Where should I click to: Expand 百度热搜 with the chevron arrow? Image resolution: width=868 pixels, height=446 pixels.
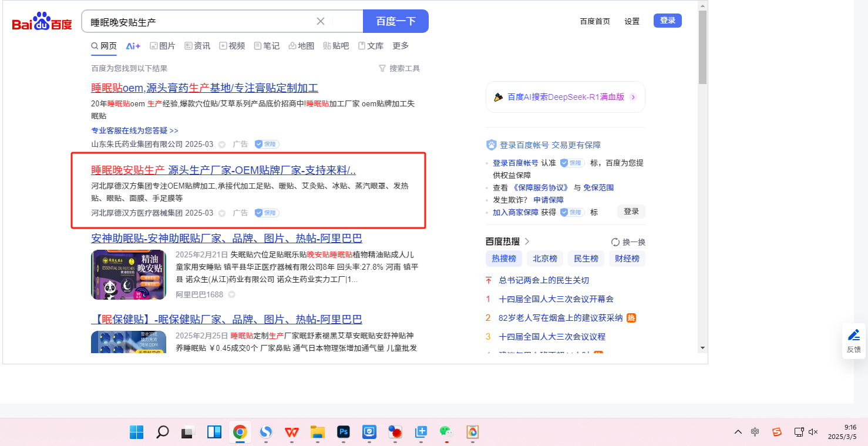(527, 242)
